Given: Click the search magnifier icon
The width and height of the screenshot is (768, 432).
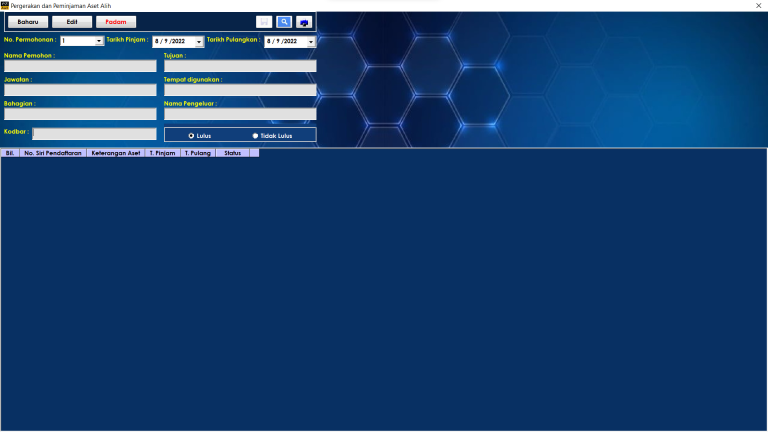Looking at the screenshot, I should point(284,22).
